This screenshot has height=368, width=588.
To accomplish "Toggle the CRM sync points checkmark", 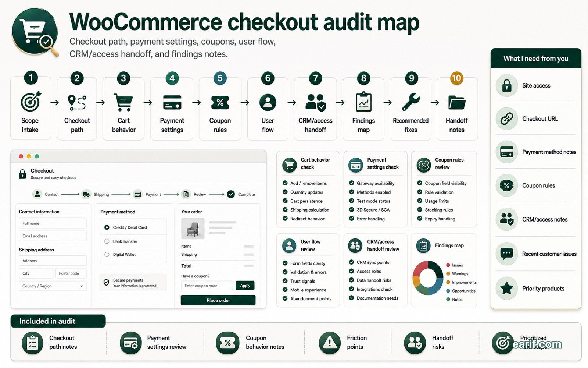I will click(351, 262).
